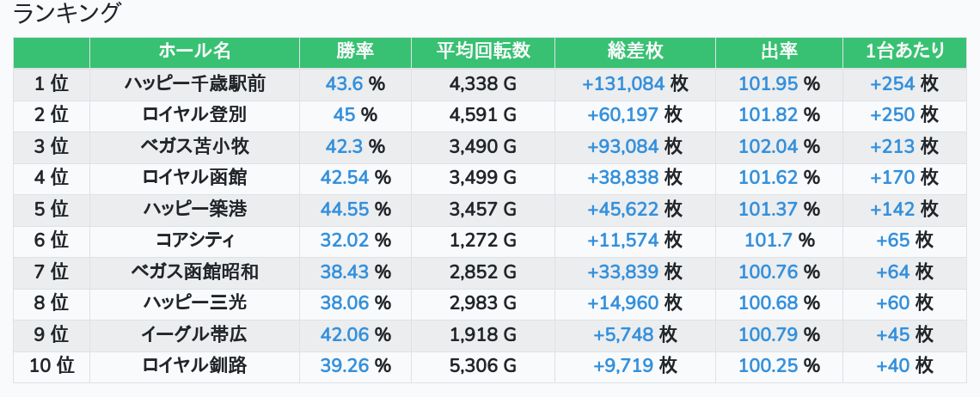Open イーグル帯広 hall entry
The width and height of the screenshot is (980, 397).
[194, 334]
